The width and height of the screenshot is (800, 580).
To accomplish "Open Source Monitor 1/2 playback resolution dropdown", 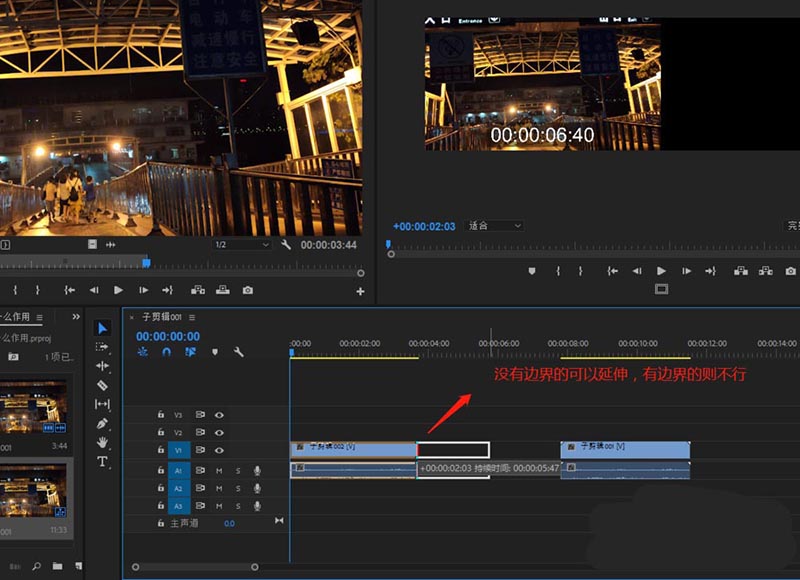I will click(242, 245).
